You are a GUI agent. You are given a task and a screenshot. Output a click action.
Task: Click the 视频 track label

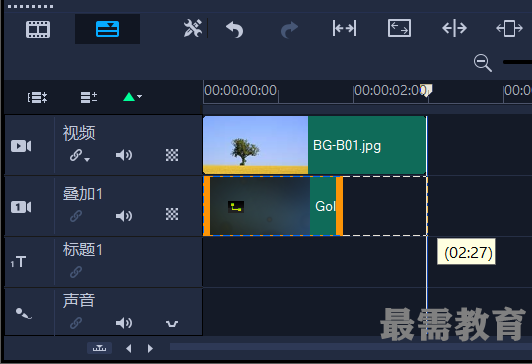[79, 133]
